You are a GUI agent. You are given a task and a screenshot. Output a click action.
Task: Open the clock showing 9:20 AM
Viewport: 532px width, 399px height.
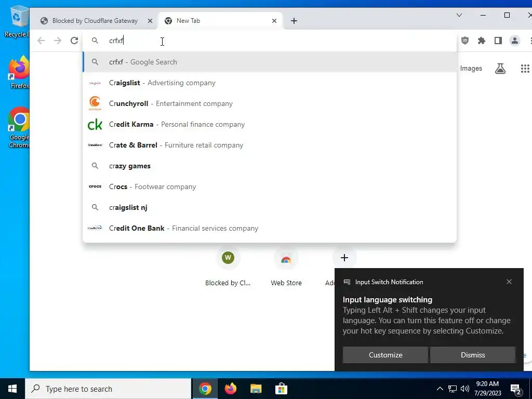(x=487, y=389)
